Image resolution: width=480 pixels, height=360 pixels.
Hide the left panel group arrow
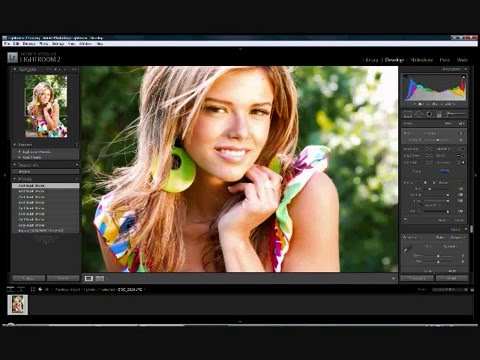(4, 175)
